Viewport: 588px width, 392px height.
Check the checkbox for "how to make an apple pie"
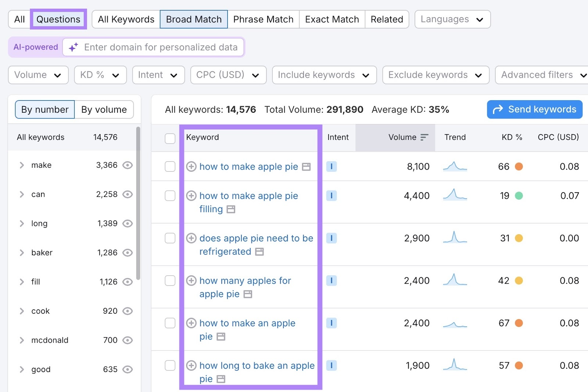coord(170,323)
